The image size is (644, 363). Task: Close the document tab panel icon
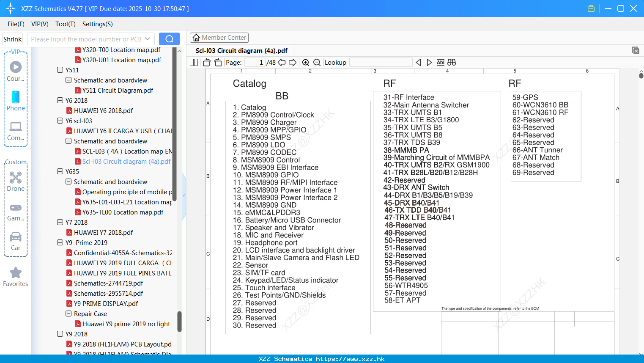(635, 50)
